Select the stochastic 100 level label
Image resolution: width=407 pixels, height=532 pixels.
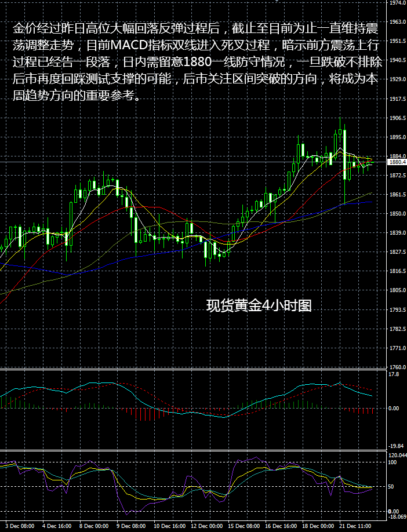click(x=393, y=462)
